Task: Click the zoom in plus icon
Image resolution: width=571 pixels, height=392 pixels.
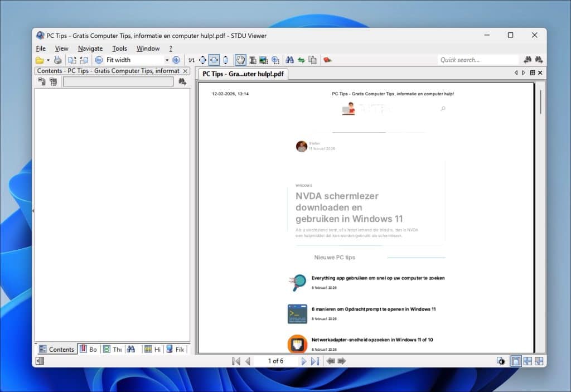Action: (177, 60)
